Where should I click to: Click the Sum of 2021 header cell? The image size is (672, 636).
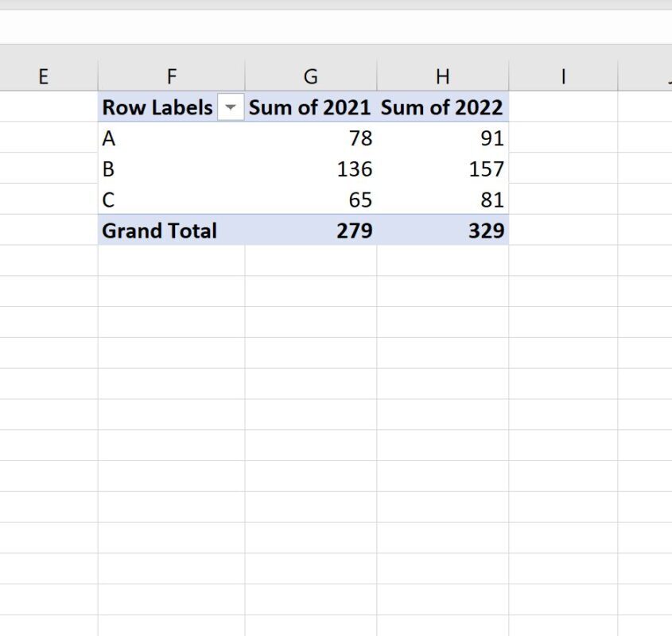coord(310,107)
